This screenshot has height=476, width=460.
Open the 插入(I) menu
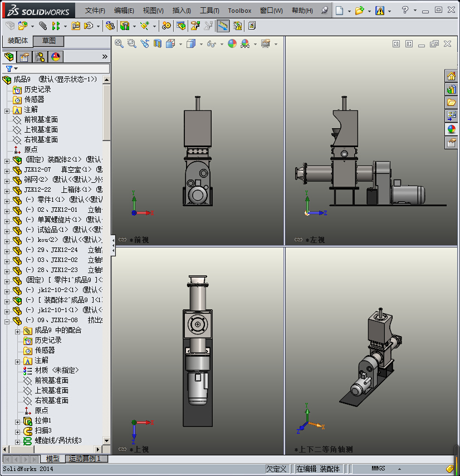182,11
